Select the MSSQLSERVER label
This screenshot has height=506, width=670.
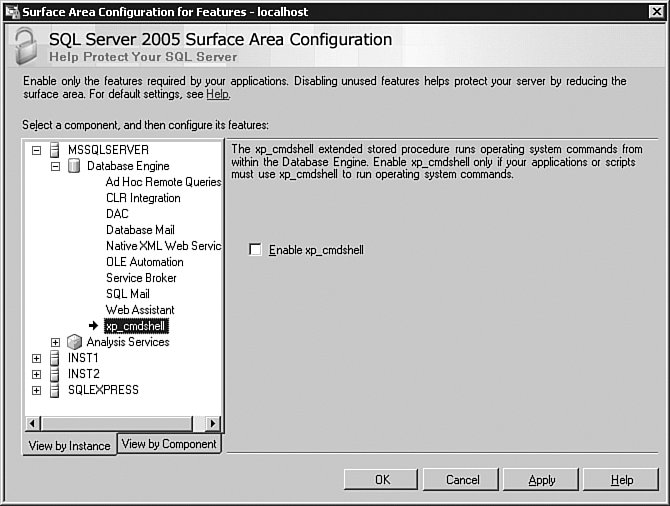coord(109,150)
